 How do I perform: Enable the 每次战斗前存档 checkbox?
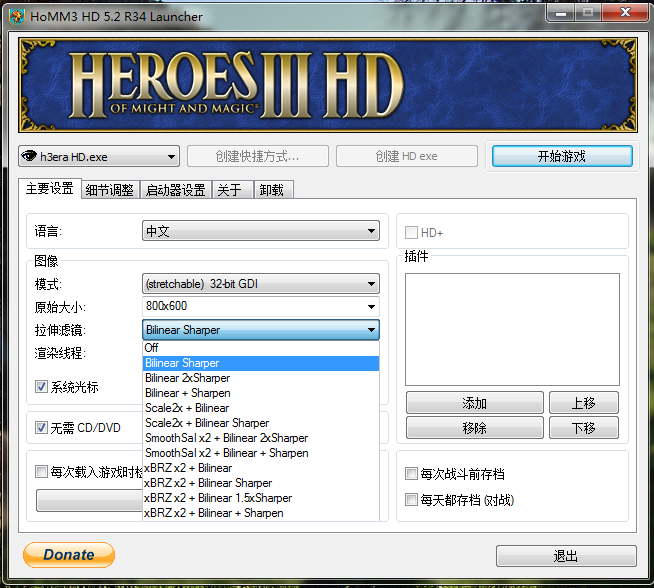(411, 474)
